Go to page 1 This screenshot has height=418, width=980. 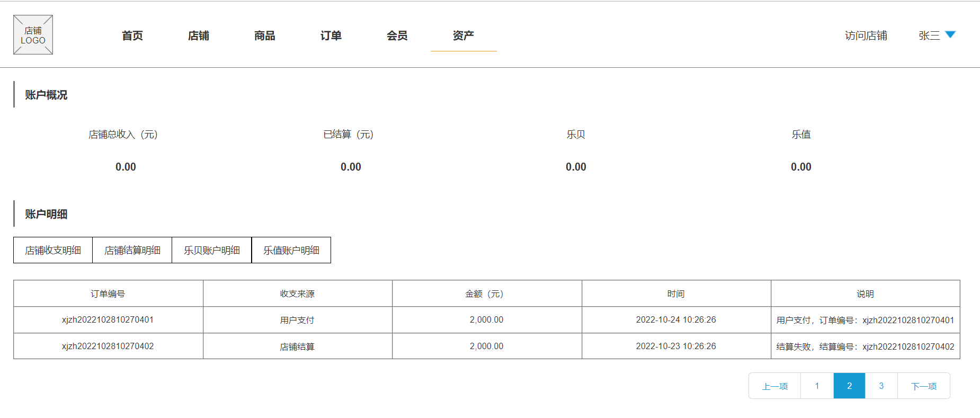817,386
